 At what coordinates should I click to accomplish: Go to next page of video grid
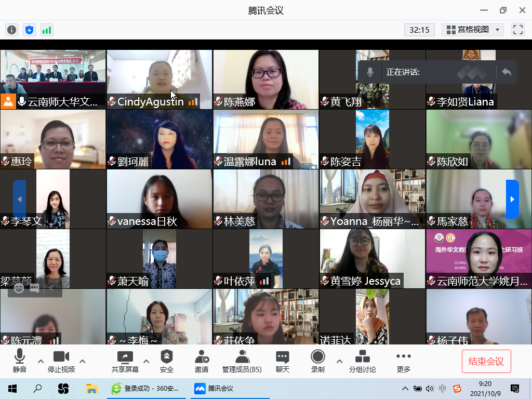click(x=512, y=199)
